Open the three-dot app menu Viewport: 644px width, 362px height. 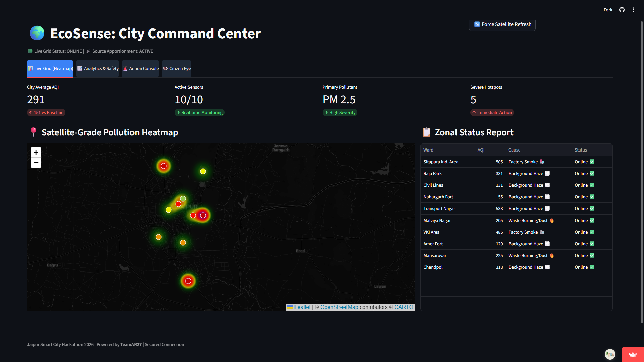click(633, 10)
